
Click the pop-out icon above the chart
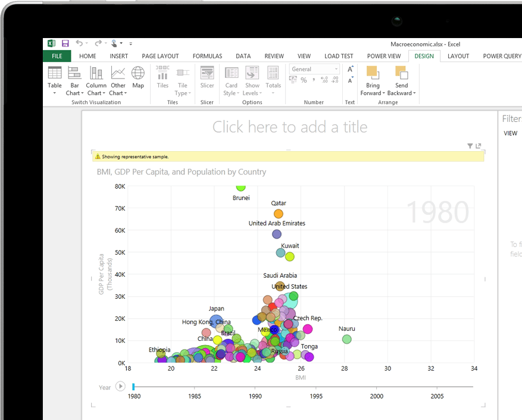(x=479, y=146)
